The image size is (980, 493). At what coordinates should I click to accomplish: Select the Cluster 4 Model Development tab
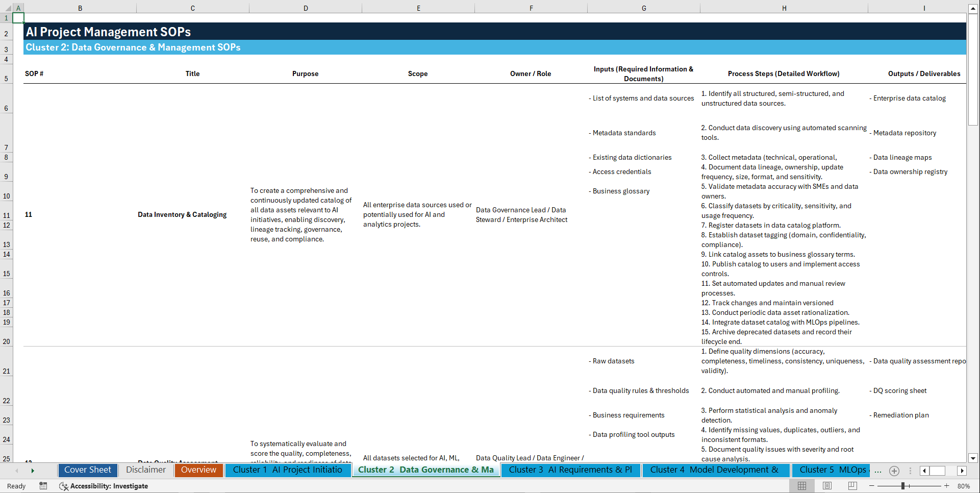point(715,470)
